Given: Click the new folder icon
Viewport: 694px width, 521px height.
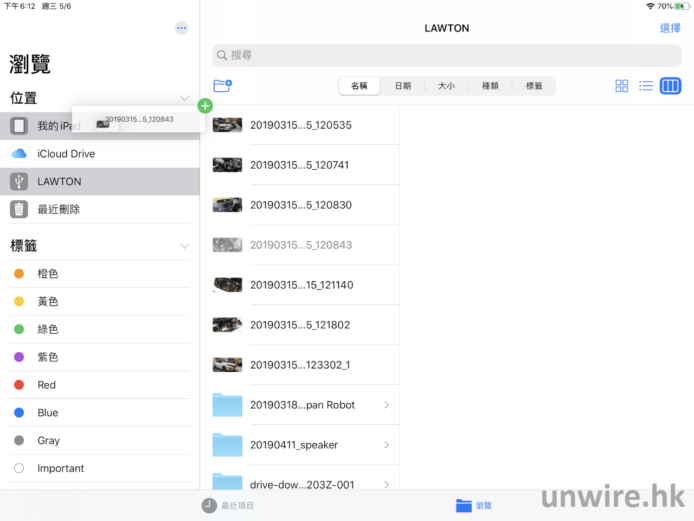Looking at the screenshot, I should (x=222, y=86).
